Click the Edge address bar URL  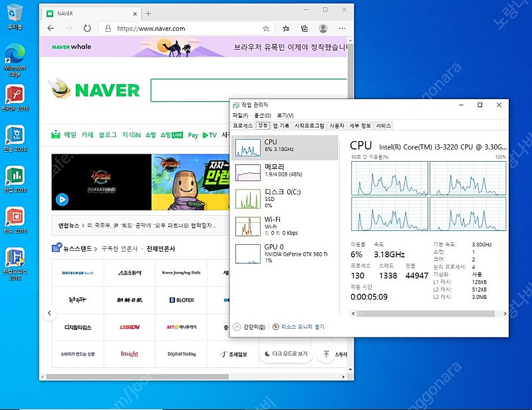[x=151, y=29]
